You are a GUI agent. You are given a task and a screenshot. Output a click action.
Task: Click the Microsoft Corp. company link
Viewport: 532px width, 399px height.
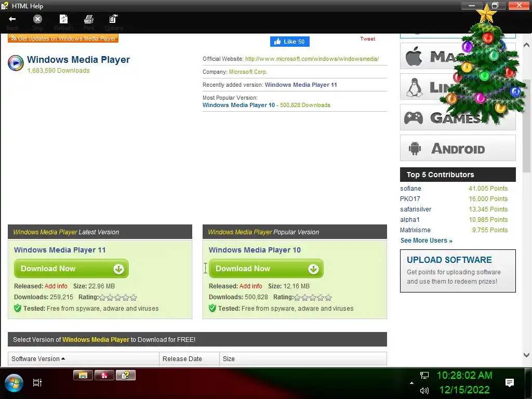pyautogui.click(x=248, y=72)
